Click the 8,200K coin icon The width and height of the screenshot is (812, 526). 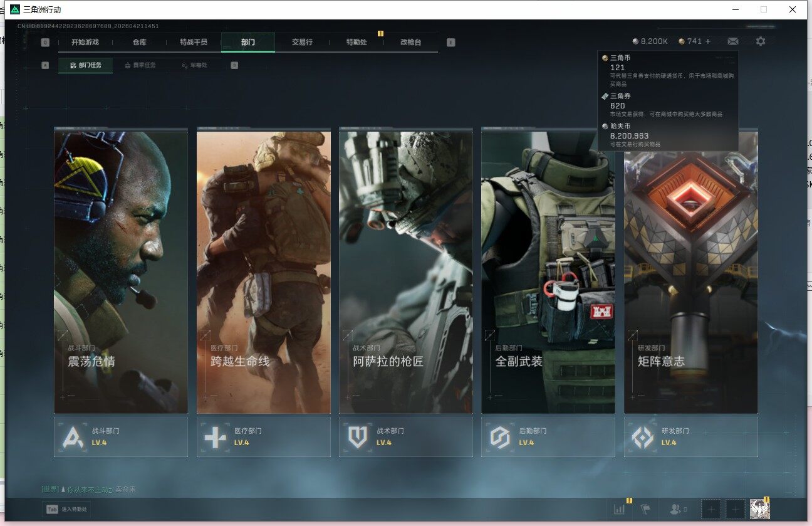coord(635,41)
